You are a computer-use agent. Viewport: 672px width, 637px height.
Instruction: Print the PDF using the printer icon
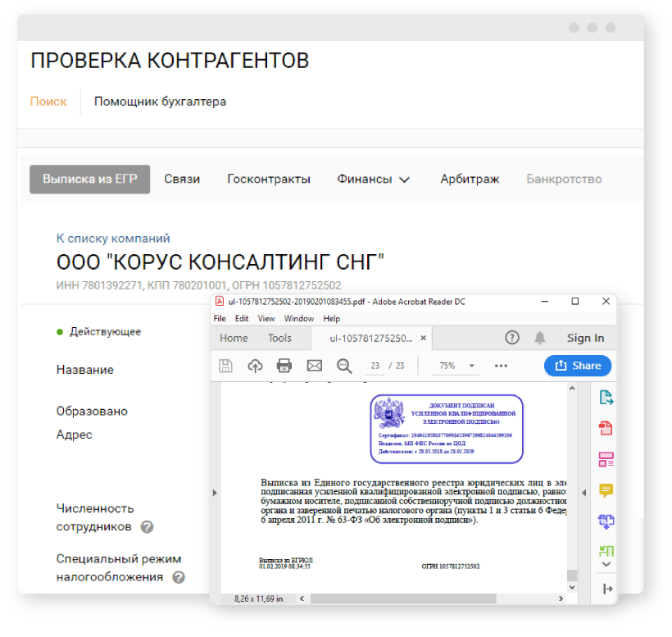click(x=284, y=366)
